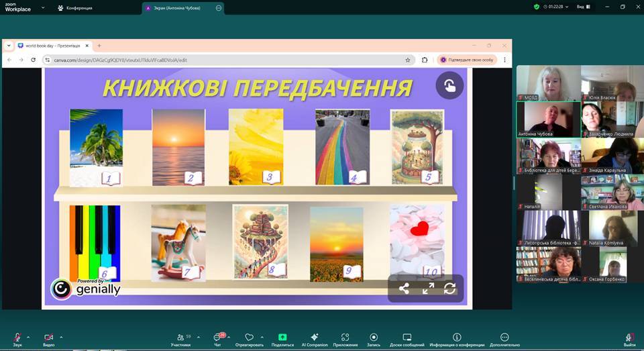The image size is (644, 351).
Task: Open the Участники participants panel
Action: (180, 338)
